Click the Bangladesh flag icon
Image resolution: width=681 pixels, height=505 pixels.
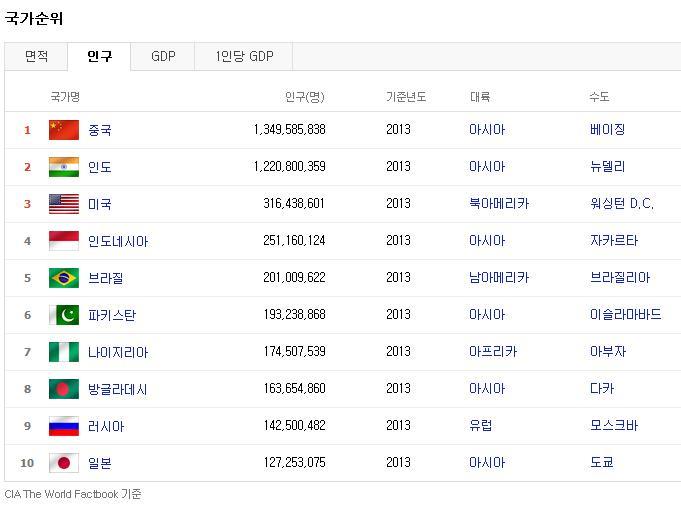64,389
